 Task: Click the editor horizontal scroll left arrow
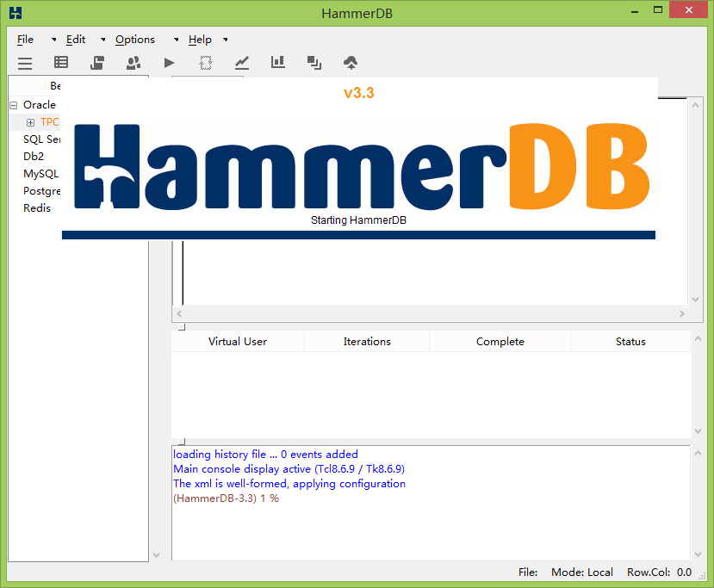pyautogui.click(x=179, y=313)
